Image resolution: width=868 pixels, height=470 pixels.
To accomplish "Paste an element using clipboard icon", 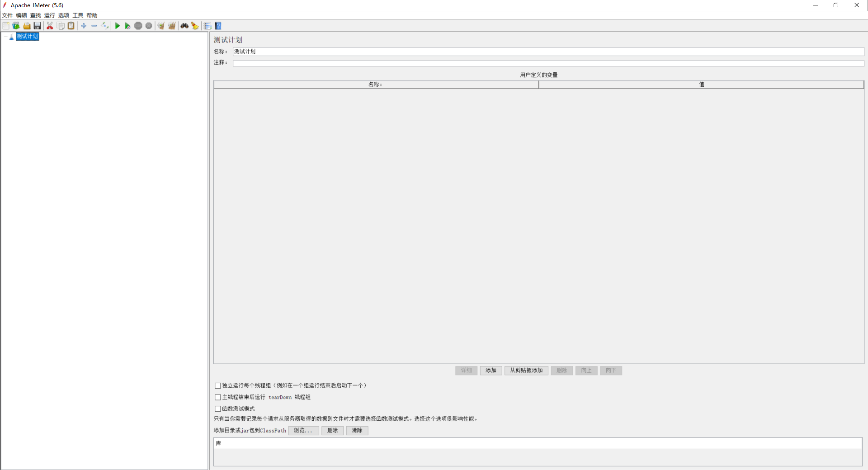I will point(71,26).
